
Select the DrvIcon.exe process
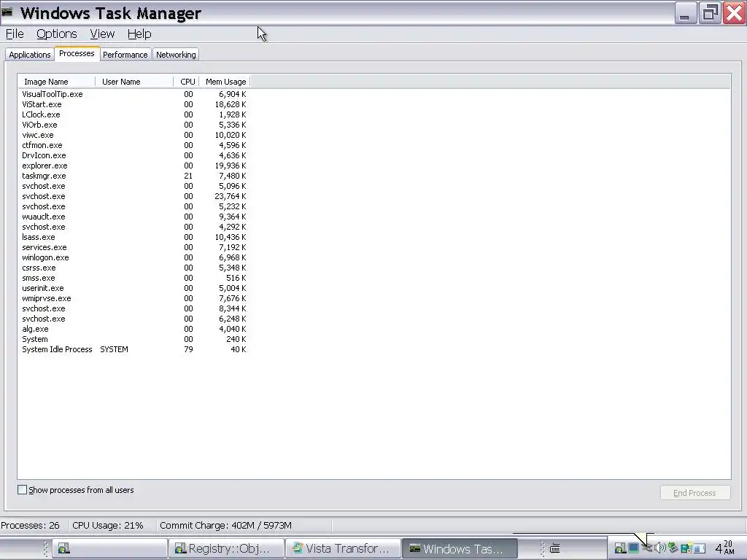[134, 156]
